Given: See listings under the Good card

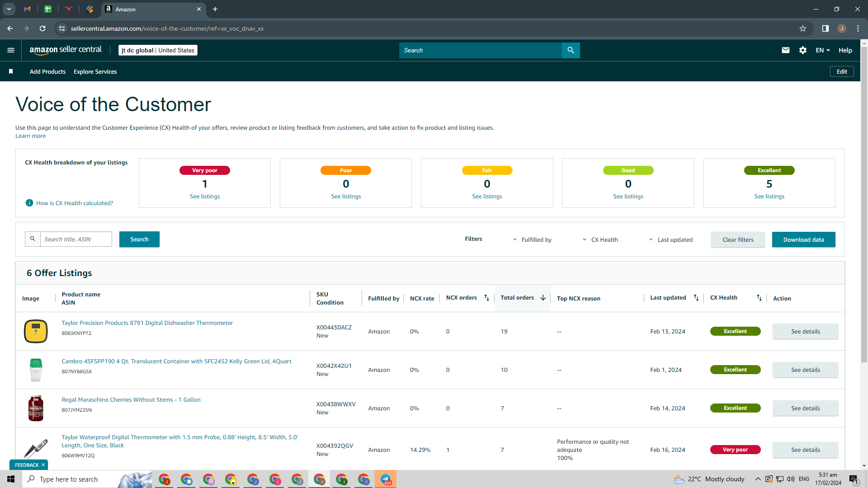Looking at the screenshot, I should (628, 197).
